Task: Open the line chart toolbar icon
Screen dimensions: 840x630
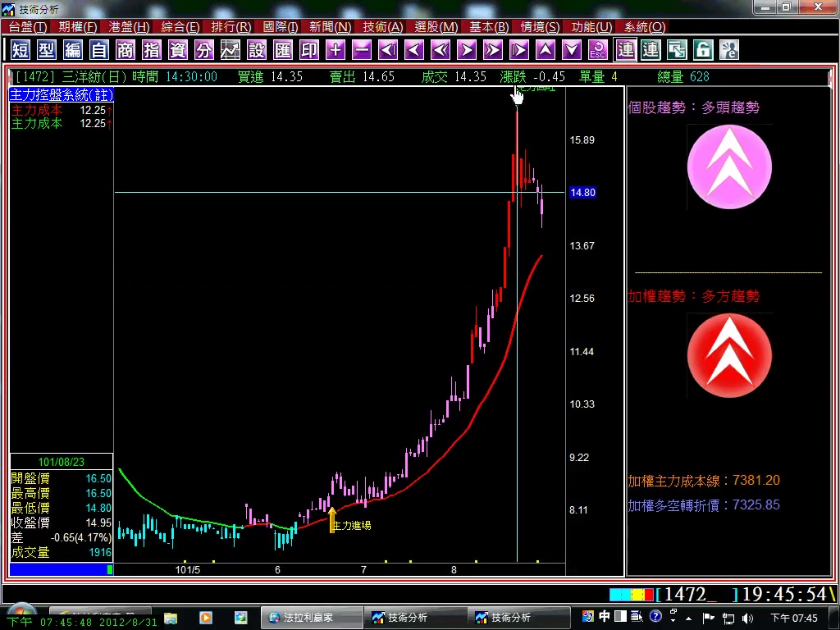Action: (231, 50)
